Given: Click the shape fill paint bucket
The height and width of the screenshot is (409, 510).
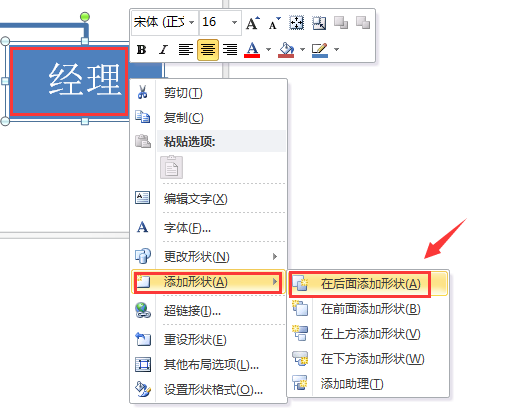Looking at the screenshot, I should click(286, 50).
